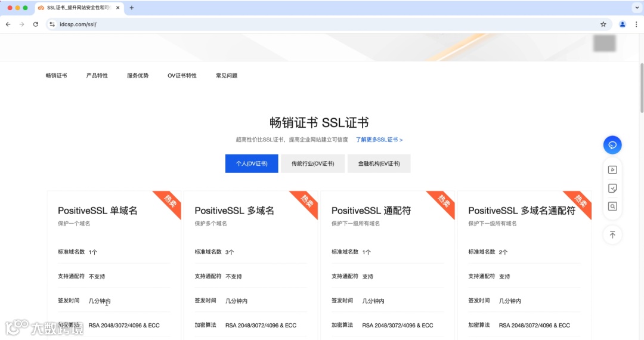644x340 pixels.
Task: Click the back-to-top arrow icon
Action: (612, 234)
